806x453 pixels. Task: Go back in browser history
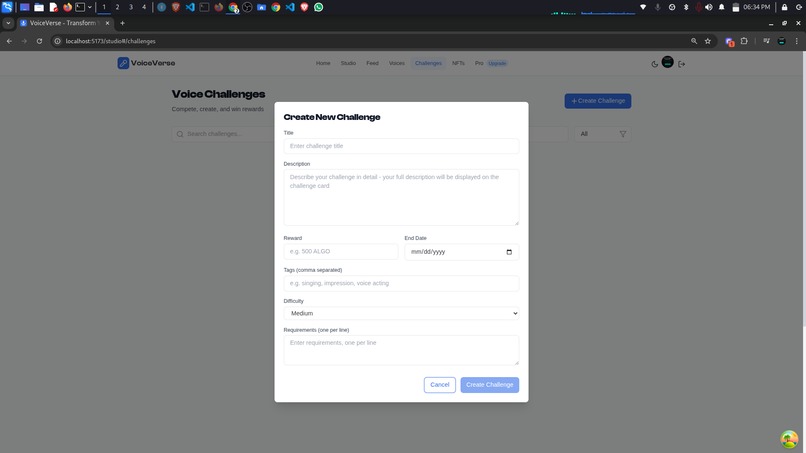click(9, 41)
